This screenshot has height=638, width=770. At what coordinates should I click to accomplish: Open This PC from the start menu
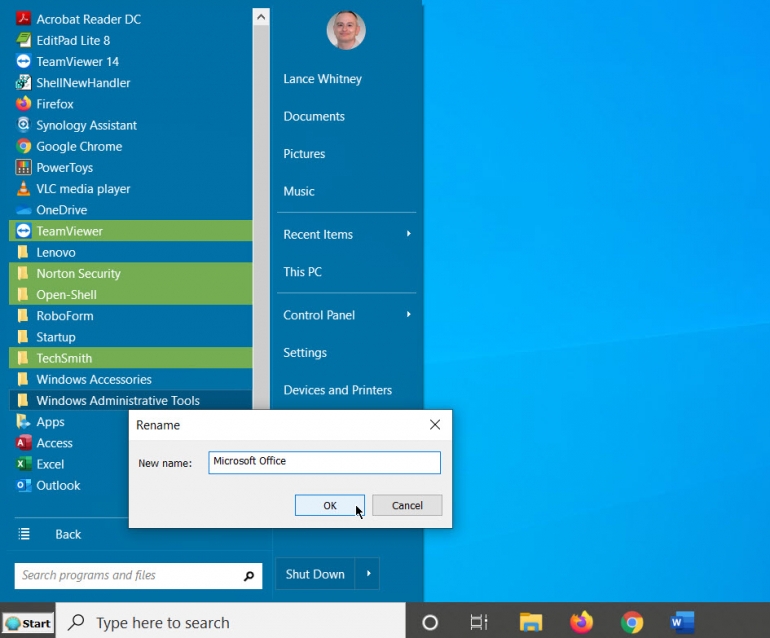point(302,272)
